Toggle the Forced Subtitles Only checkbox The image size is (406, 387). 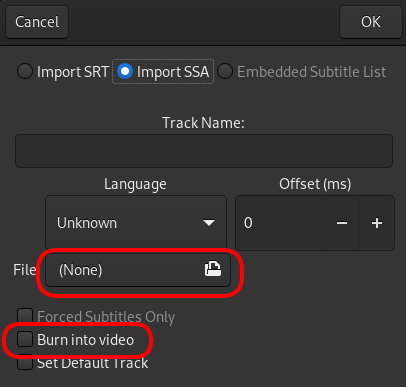[x=25, y=316]
